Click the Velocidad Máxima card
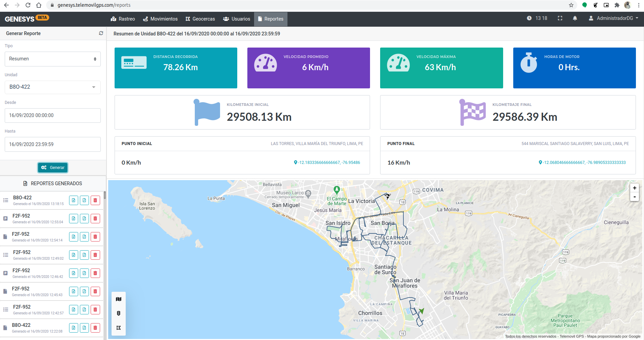 click(x=441, y=68)
